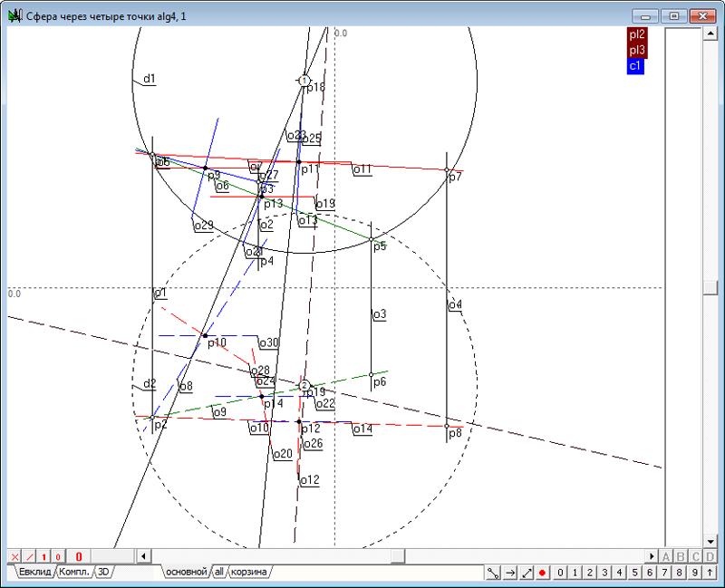725x588 pixels.
Task: Select the pl3 object in the list
Action: click(637, 50)
